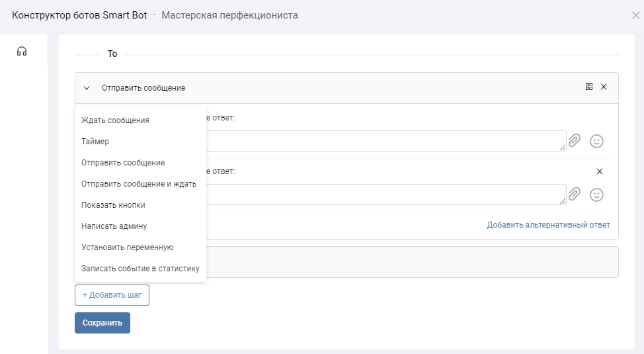Attach file to first answer via paperclip
The image size is (644, 354).
pos(575,141)
